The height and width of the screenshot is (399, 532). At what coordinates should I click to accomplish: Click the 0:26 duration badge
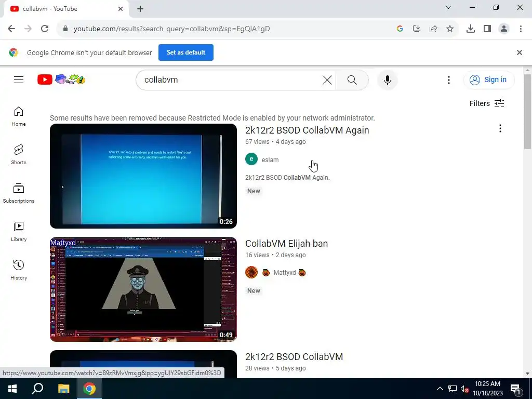[x=226, y=222]
